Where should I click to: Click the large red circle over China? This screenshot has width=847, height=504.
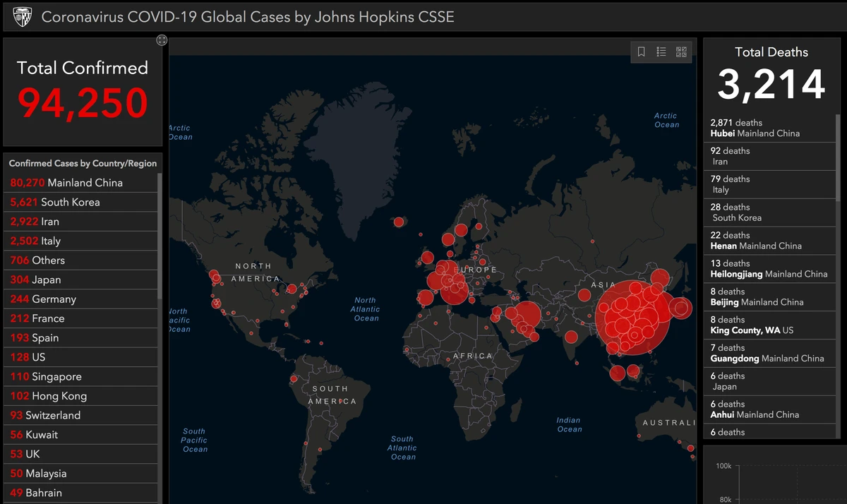click(633, 318)
